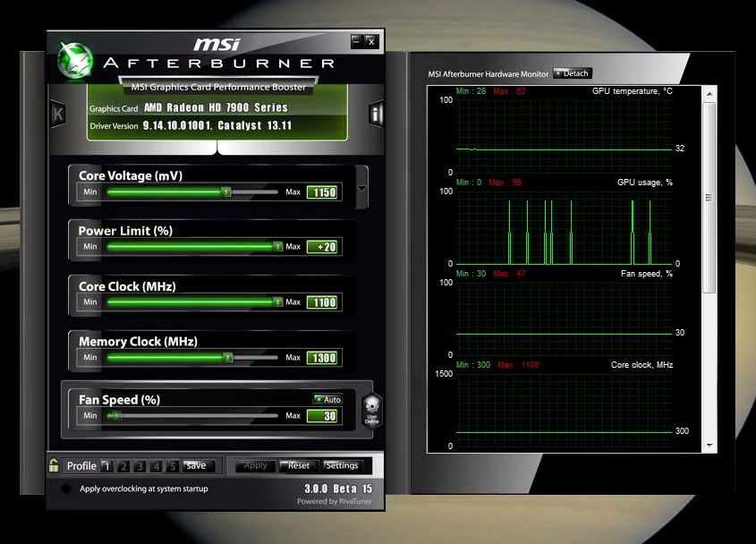
Task: Launch Kombustor with the K button
Action: click(x=58, y=115)
